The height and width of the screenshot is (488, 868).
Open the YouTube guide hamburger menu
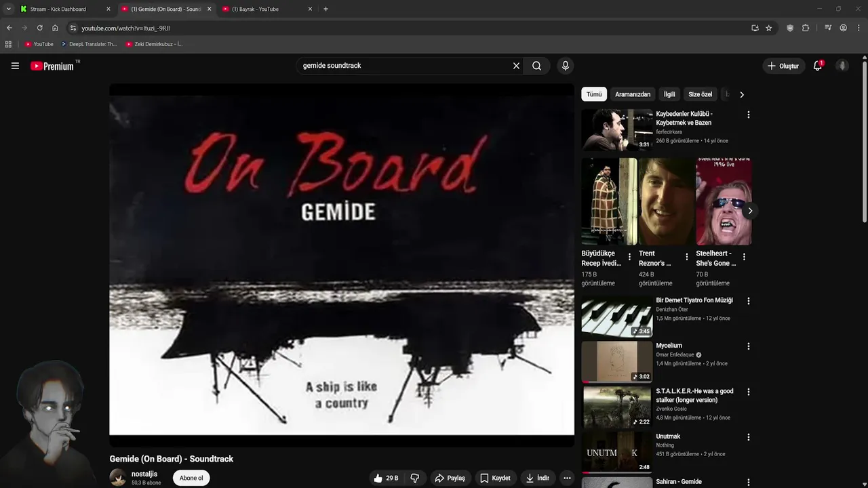(15, 66)
